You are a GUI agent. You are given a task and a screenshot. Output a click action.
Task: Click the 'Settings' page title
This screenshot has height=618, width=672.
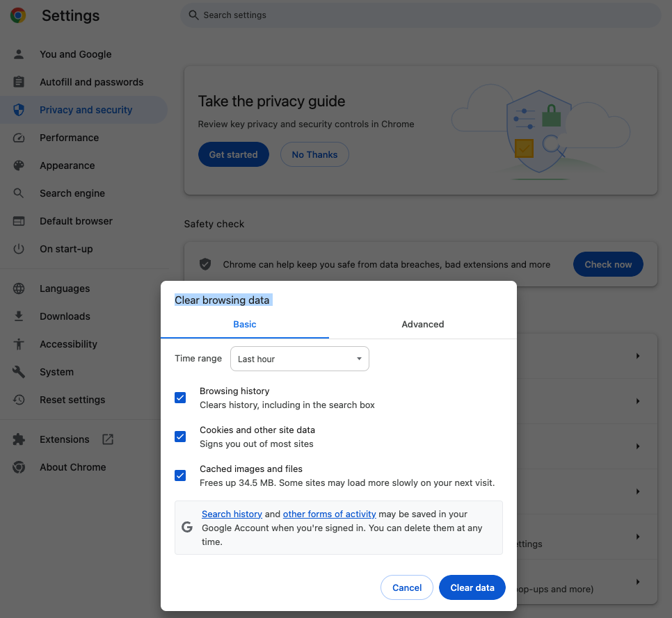point(71,15)
